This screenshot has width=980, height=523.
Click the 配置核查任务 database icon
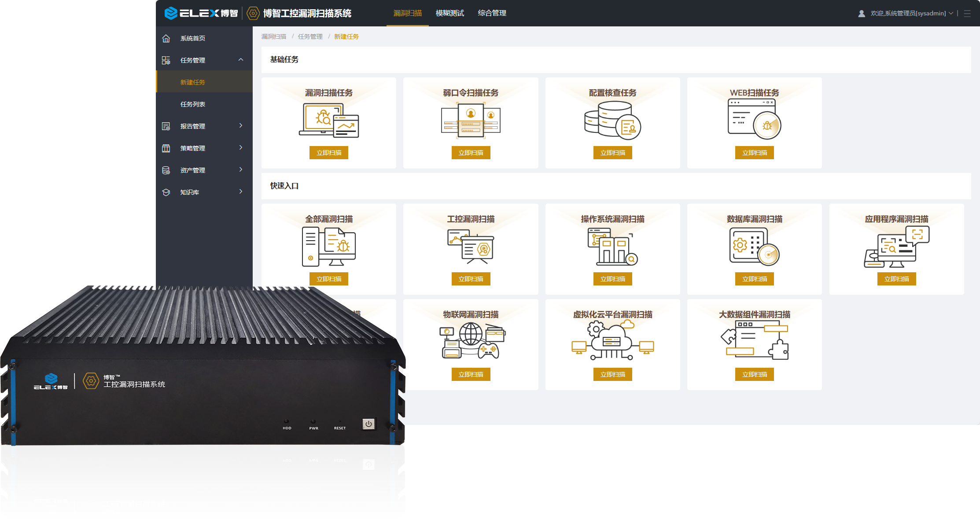[x=612, y=121]
